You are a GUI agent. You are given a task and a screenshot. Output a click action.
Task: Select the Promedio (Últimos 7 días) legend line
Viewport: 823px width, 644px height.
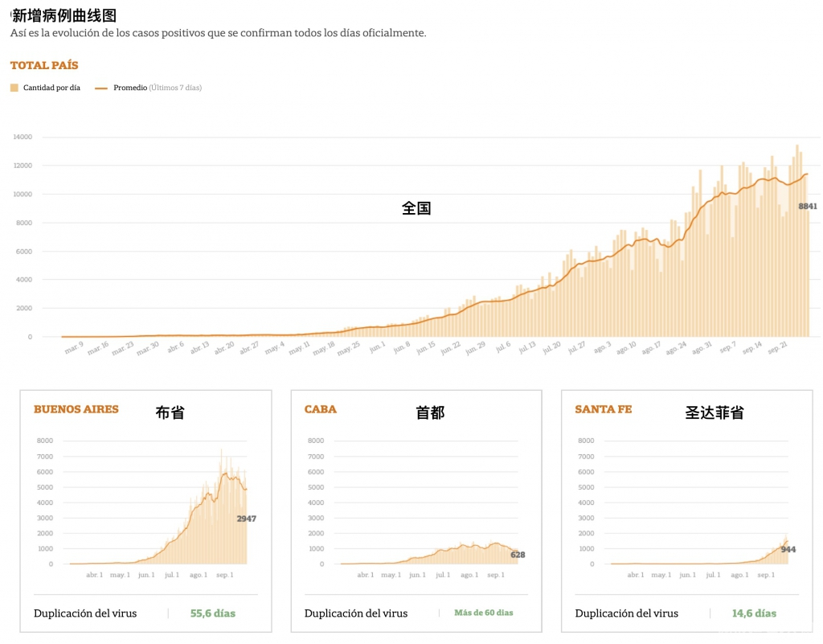(100, 87)
